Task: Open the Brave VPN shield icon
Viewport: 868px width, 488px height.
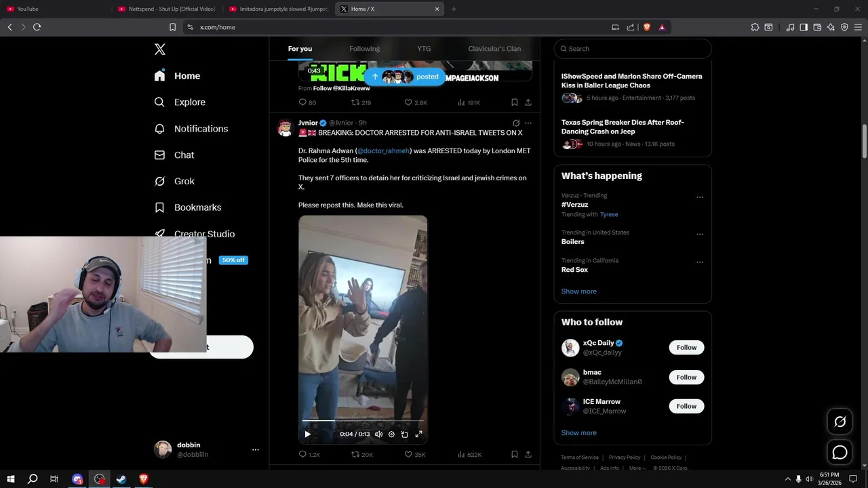Action: 844,27
